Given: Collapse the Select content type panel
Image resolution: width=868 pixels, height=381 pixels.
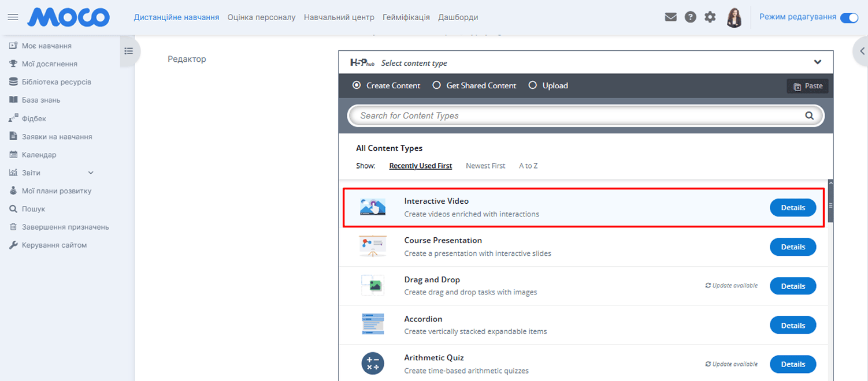Looking at the screenshot, I should point(817,62).
